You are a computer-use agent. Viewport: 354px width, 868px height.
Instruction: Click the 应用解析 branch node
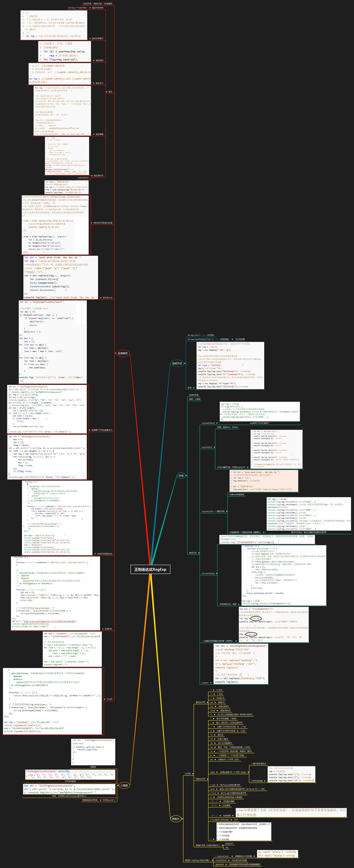tap(123, 353)
